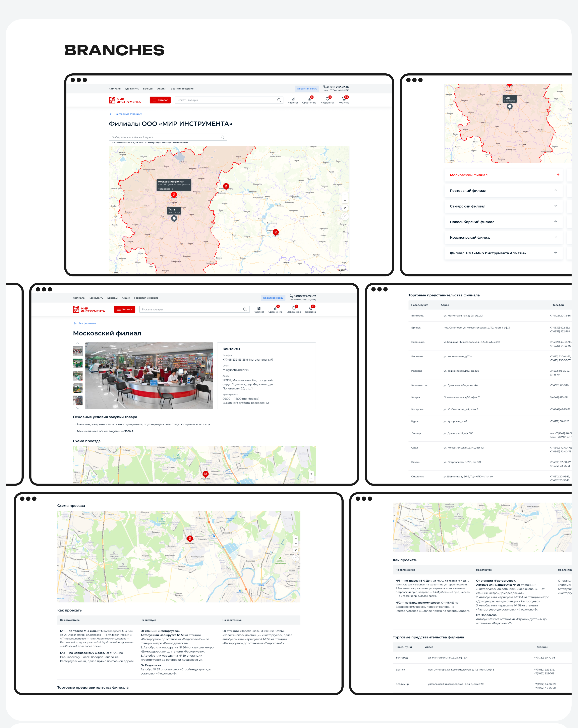Select second photo thumbnail in branch gallery
The height and width of the screenshot is (728, 578).
tap(78, 363)
